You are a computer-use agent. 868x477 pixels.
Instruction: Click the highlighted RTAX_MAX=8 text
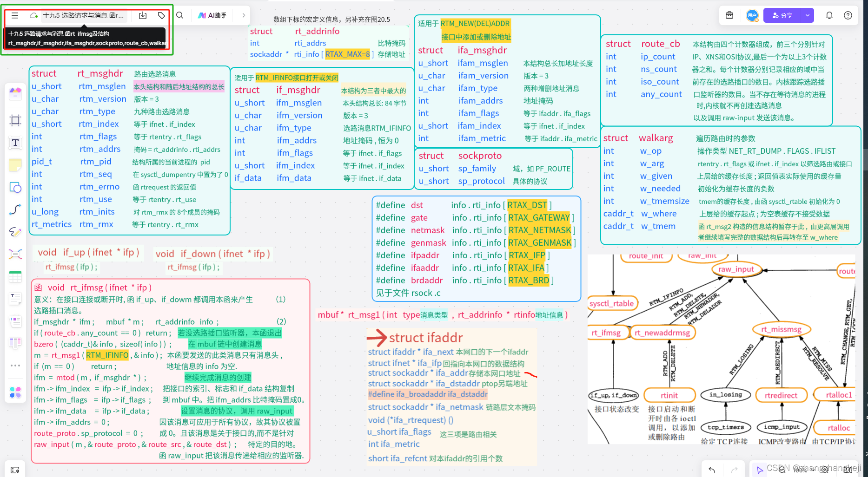click(348, 54)
